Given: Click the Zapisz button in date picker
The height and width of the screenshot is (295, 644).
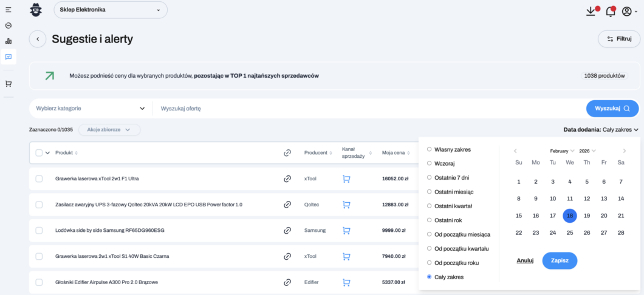Looking at the screenshot, I should point(560,260).
